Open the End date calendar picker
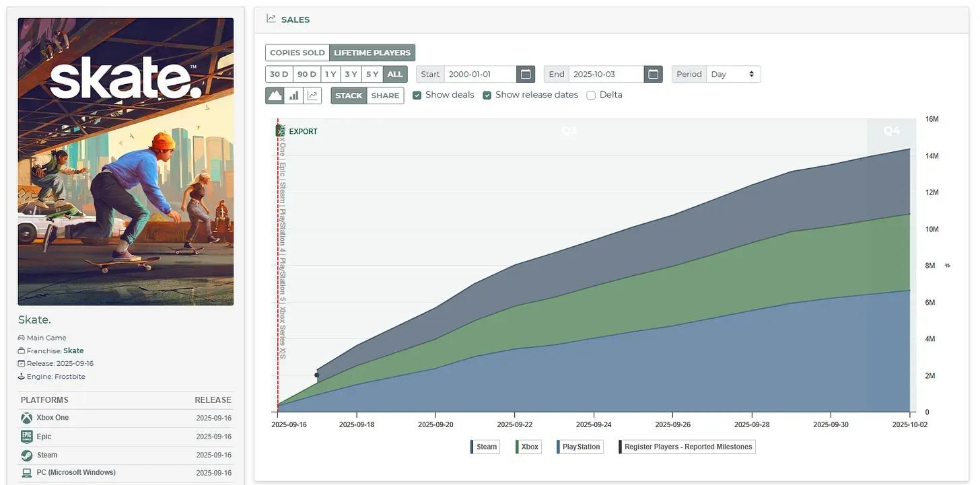980x485 pixels. (x=653, y=74)
